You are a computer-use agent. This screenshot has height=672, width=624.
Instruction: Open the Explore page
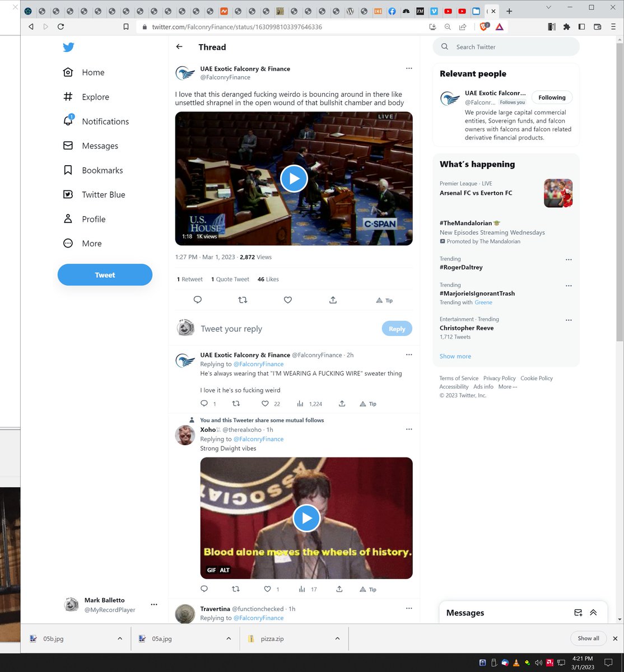[86, 97]
